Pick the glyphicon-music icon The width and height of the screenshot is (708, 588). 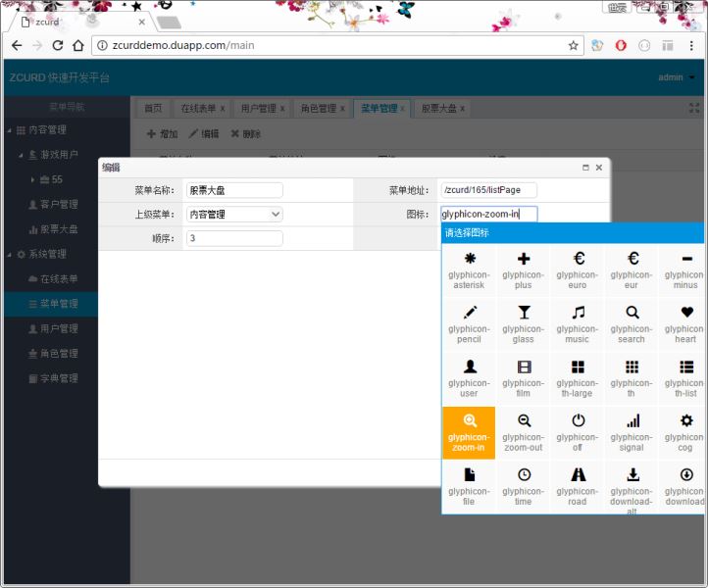click(578, 324)
